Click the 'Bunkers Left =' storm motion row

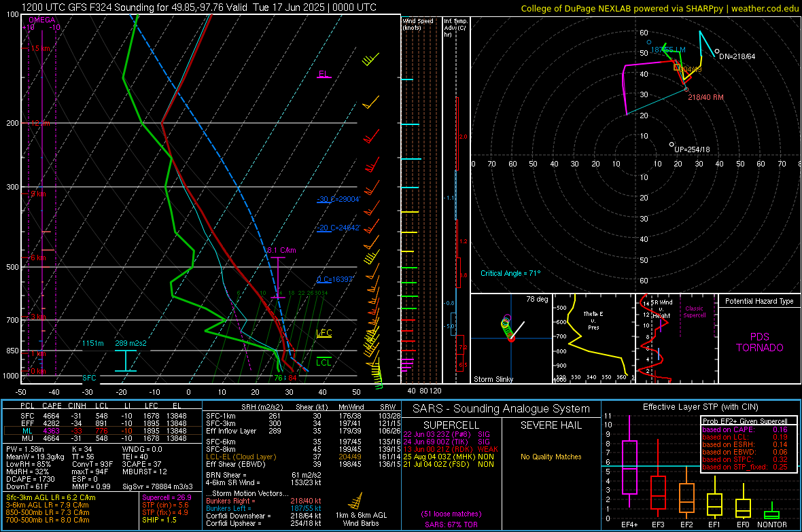click(x=264, y=508)
